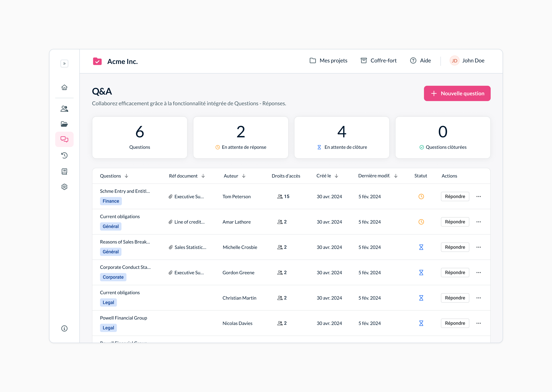Viewport: 552px width, 392px height.
Task: Click Répondre for Tom Peterson's question
Action: pos(455,197)
